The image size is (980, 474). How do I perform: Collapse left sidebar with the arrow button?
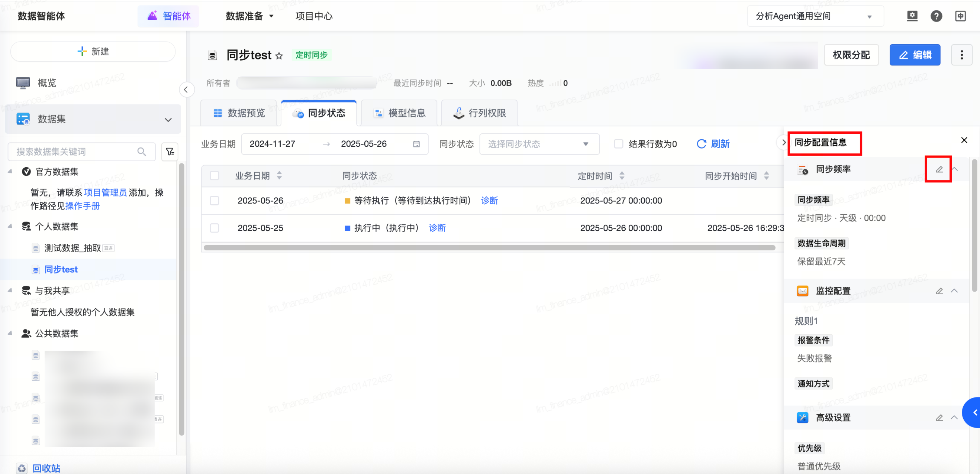[x=186, y=90]
